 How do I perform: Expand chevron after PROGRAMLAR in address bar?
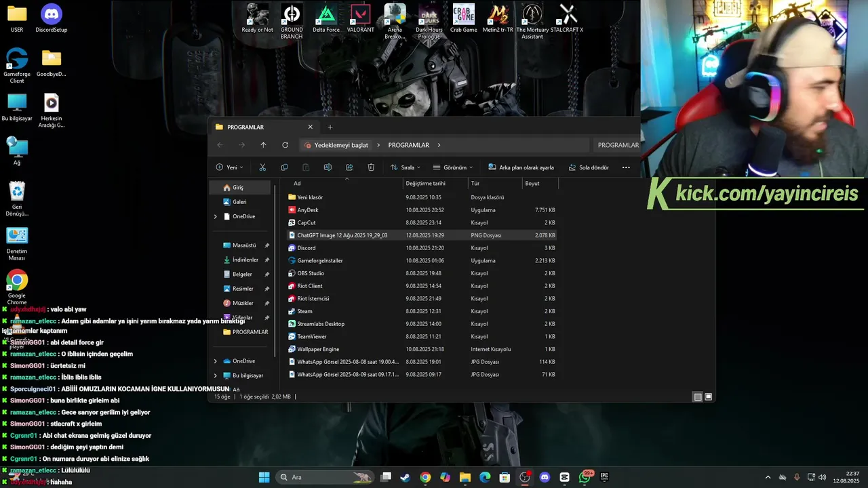439,145
